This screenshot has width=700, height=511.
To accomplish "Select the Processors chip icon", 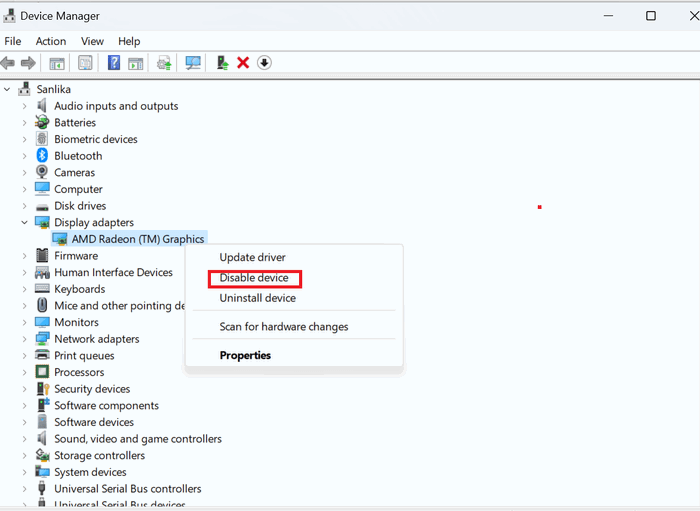I will click(42, 371).
